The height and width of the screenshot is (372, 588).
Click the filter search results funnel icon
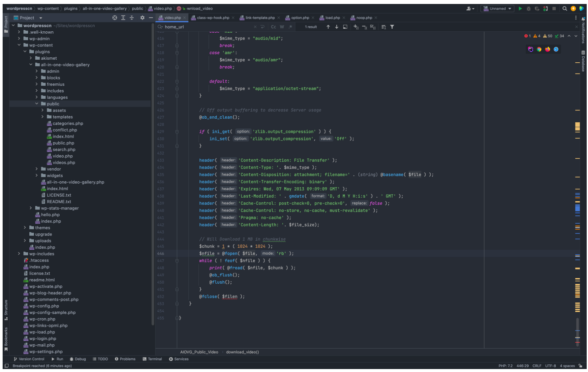click(392, 27)
